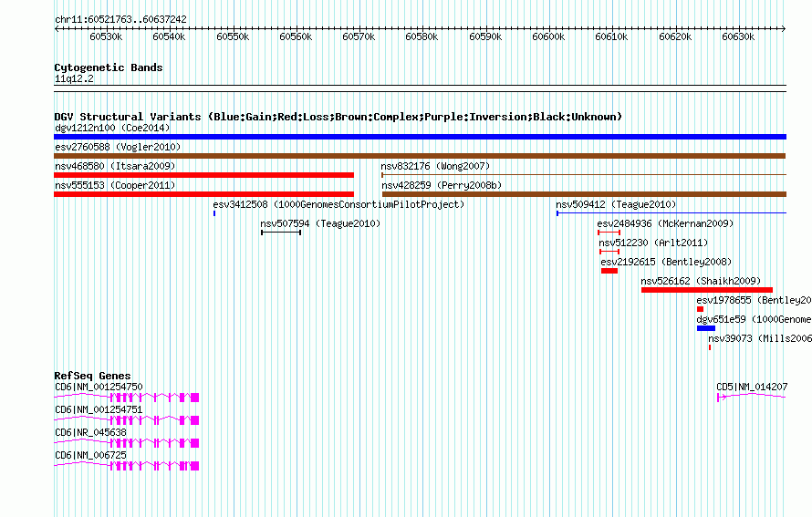Click nsv526162 (Shaikh2009) red loss bar
Screen dimensions: 812x517
tap(707, 290)
